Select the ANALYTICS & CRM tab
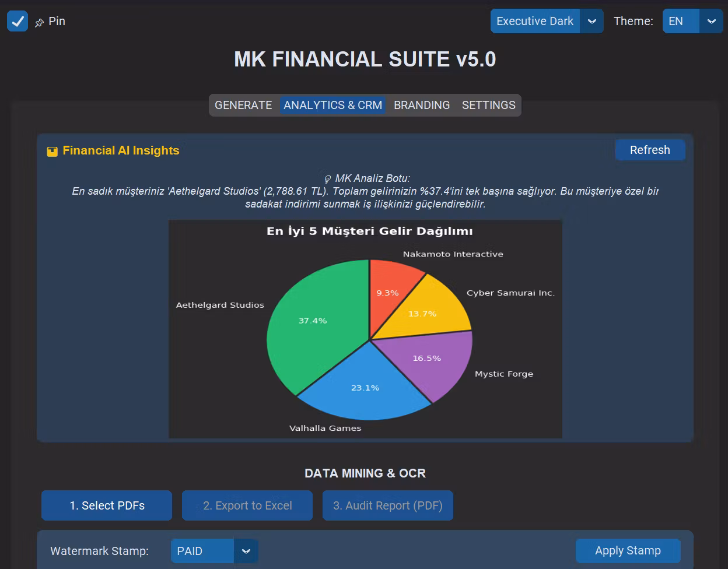 click(332, 106)
